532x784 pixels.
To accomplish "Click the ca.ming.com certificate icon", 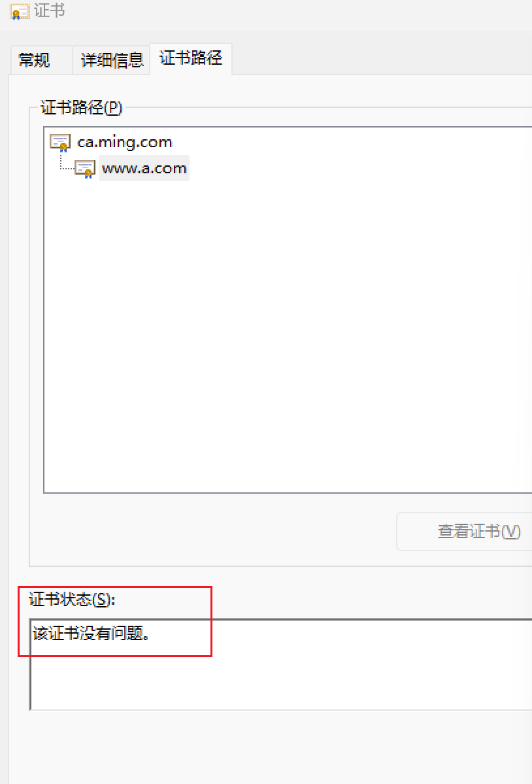I will [60, 143].
